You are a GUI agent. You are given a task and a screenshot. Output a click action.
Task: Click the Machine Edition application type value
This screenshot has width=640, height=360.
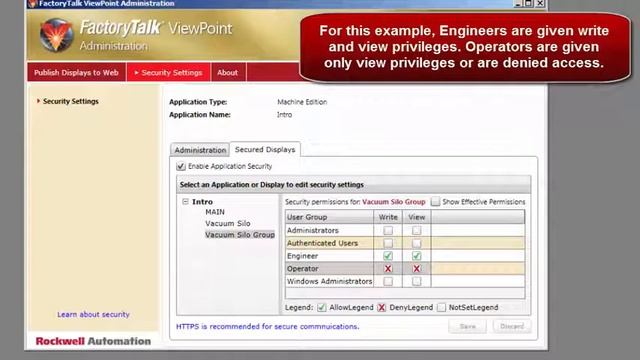(x=302, y=102)
